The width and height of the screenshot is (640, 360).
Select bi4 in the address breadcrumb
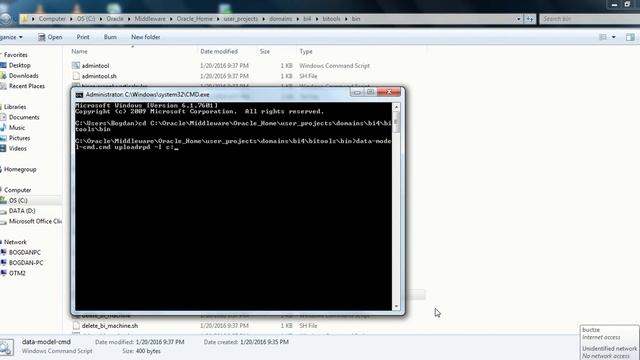click(307, 19)
